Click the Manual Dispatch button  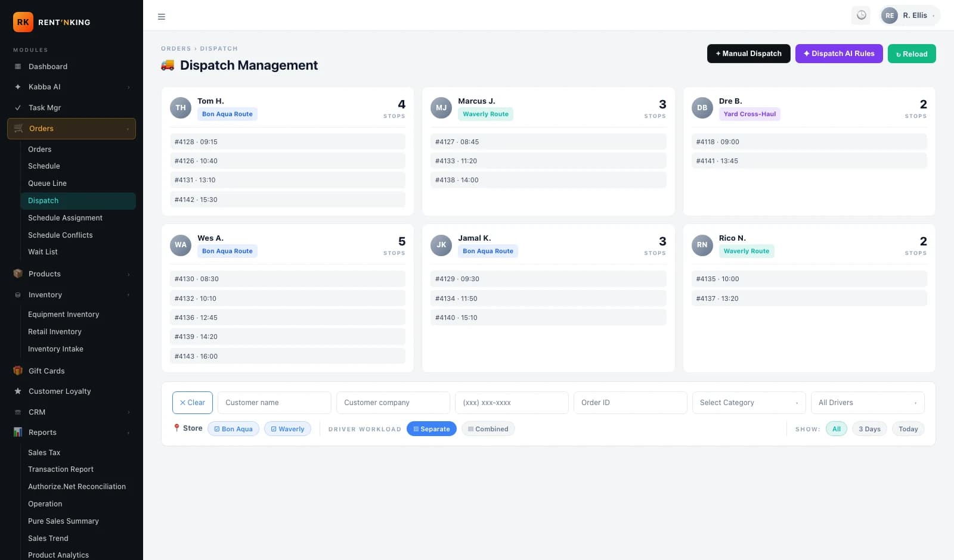(x=748, y=54)
